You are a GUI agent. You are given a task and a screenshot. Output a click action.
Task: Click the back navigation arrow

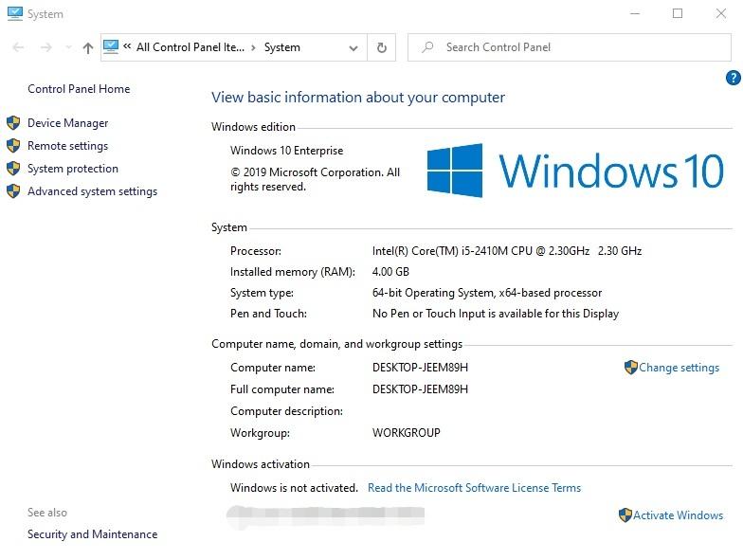click(19, 47)
